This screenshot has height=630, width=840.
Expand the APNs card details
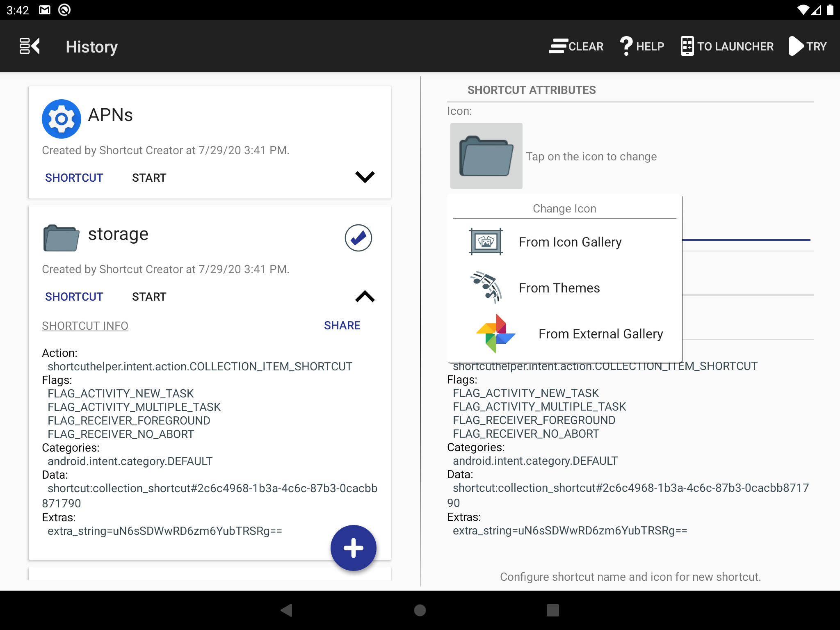point(365,177)
